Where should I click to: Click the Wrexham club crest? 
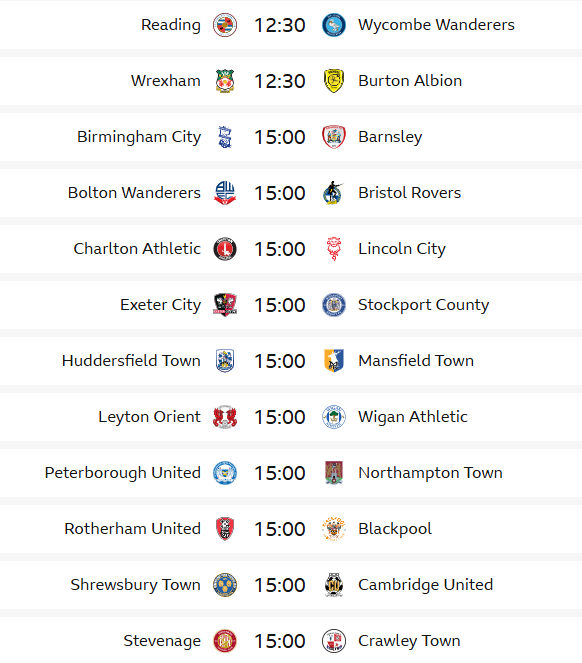click(x=225, y=81)
